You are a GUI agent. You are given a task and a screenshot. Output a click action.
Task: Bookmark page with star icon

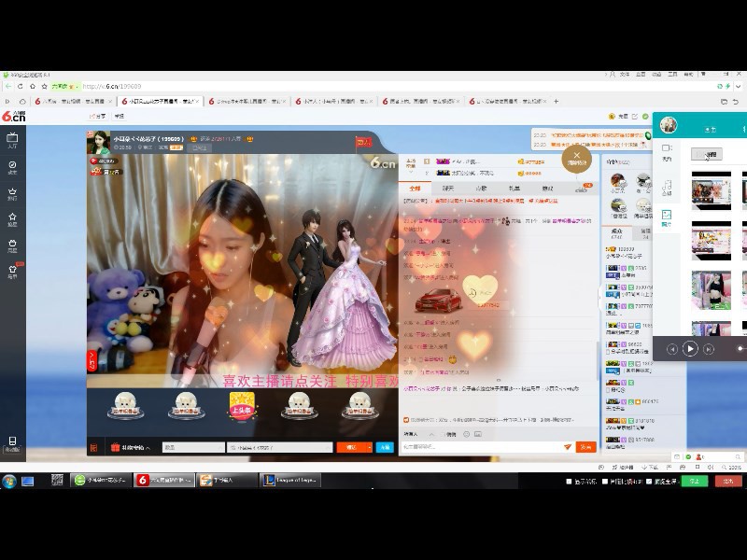pos(44,86)
